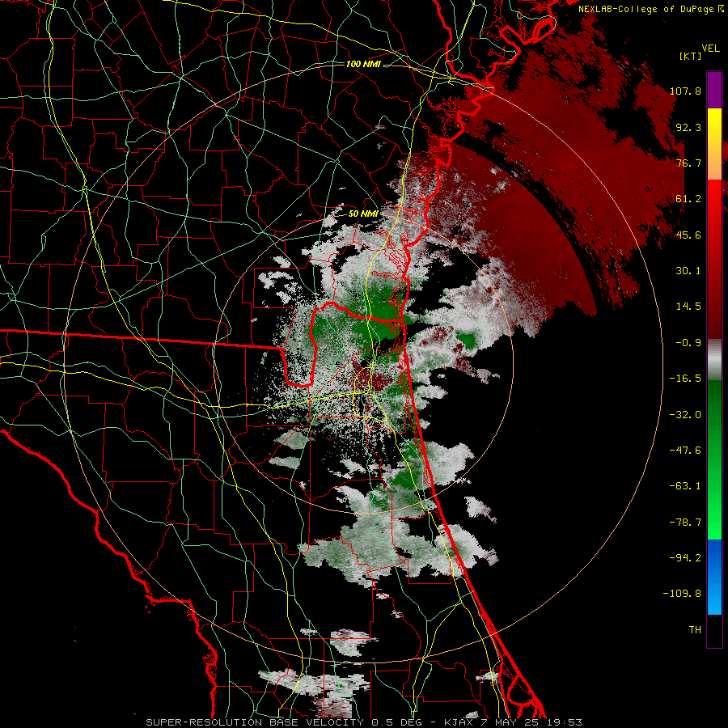Click the '[KT]' units label
This screenshot has height=728, width=728.
click(690, 56)
